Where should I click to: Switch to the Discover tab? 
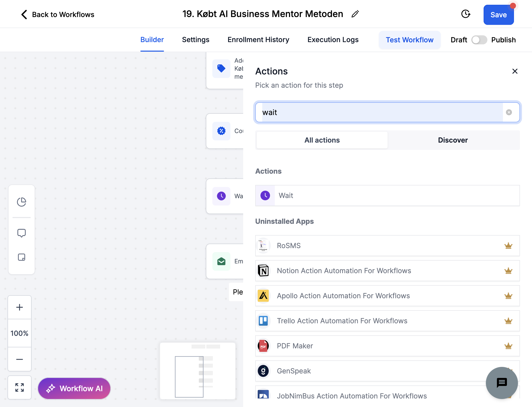pyautogui.click(x=453, y=140)
